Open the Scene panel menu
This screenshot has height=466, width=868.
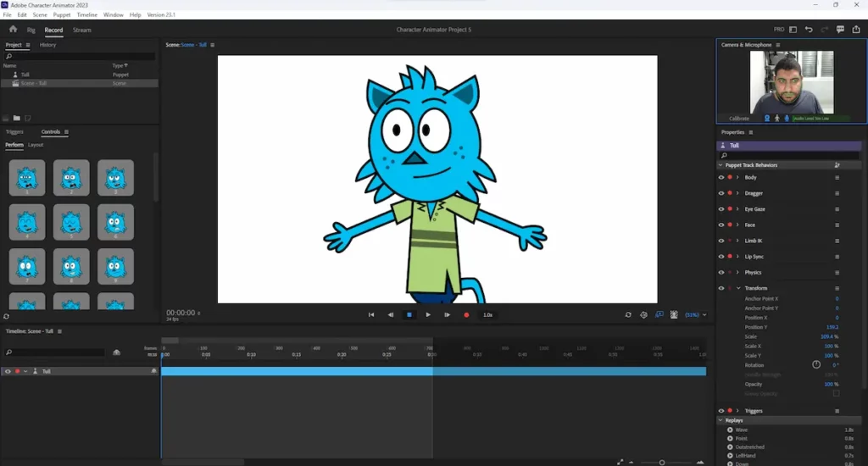pos(213,45)
